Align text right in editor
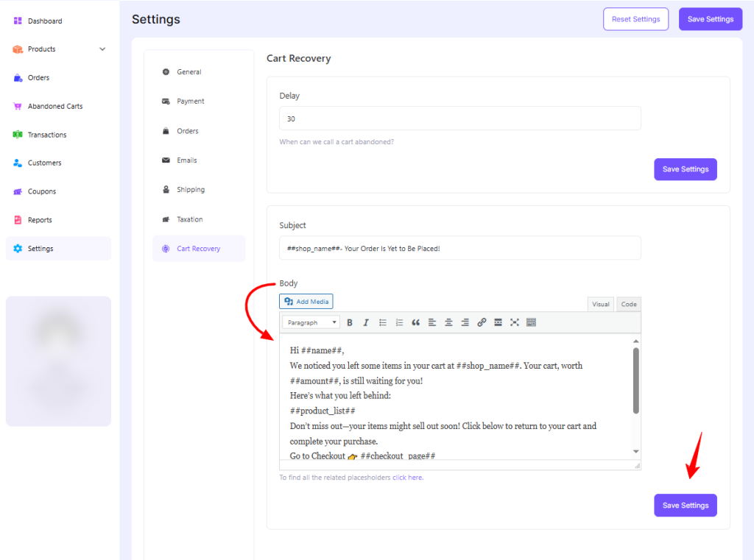 [465, 322]
